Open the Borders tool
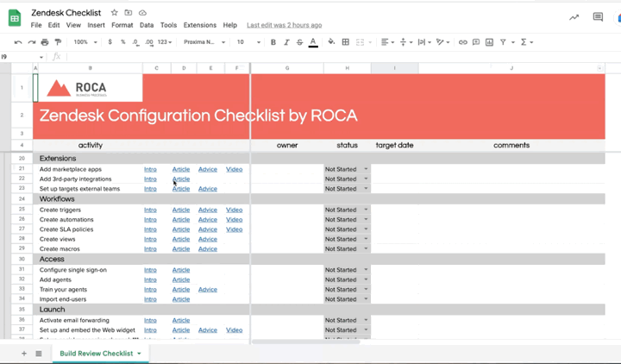This screenshot has height=364, width=621. tap(345, 42)
